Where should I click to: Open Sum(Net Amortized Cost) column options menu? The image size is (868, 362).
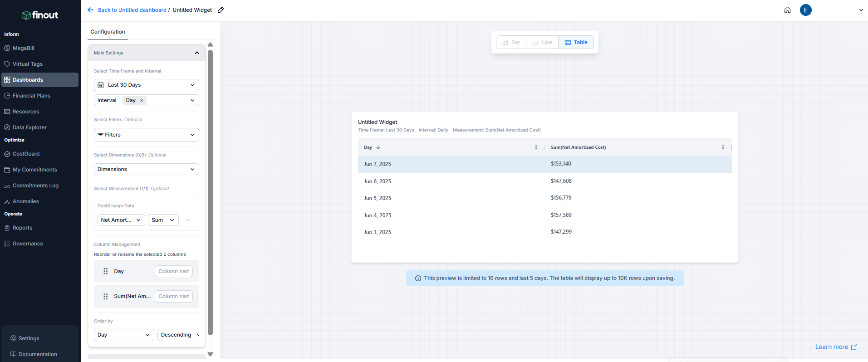(x=723, y=147)
